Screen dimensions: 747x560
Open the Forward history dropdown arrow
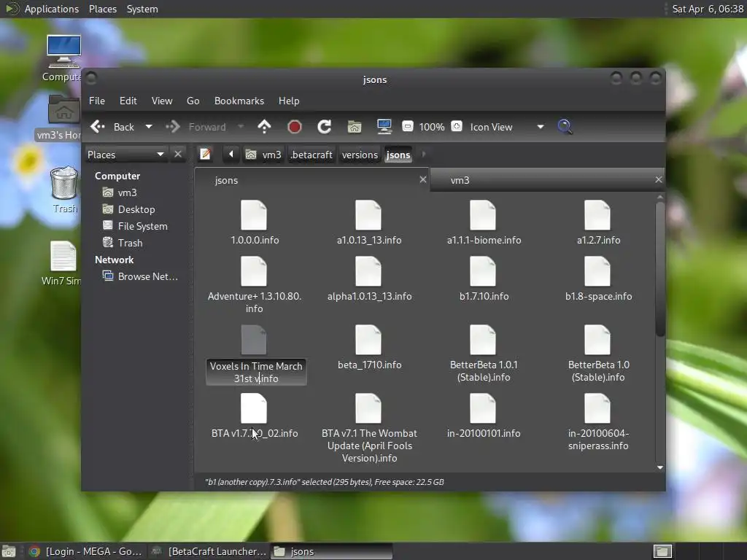pos(241,127)
